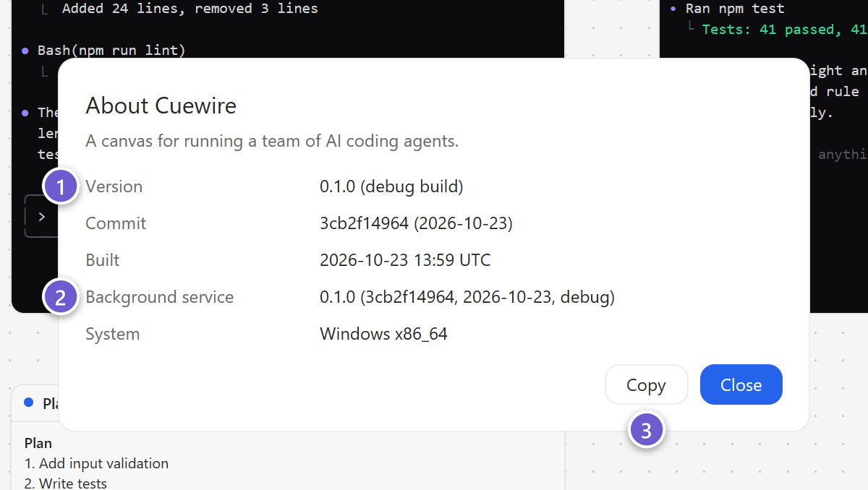Expand the chevron prompt box in background terminal

click(41, 216)
